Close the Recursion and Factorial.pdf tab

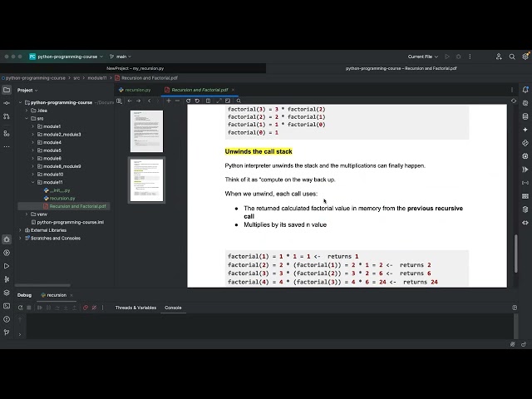[233, 90]
